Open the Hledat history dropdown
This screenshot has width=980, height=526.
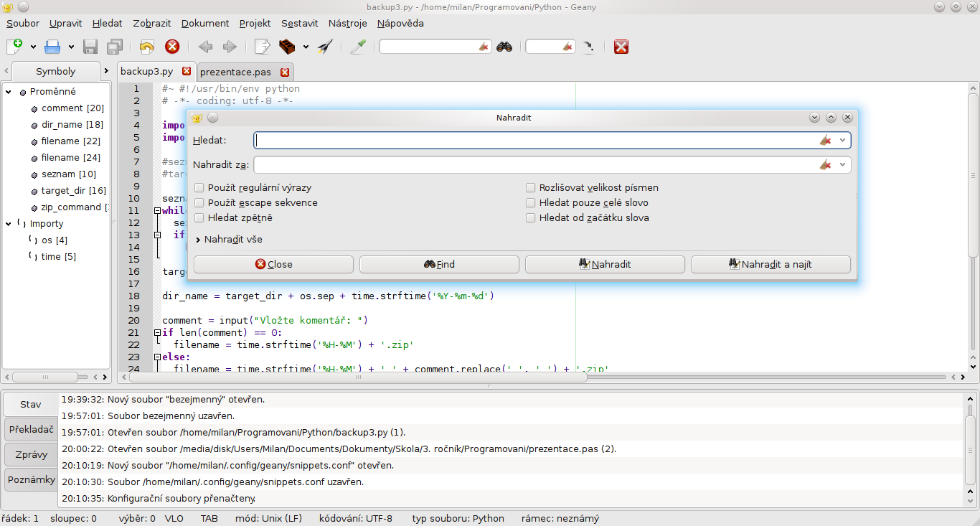[x=843, y=141]
